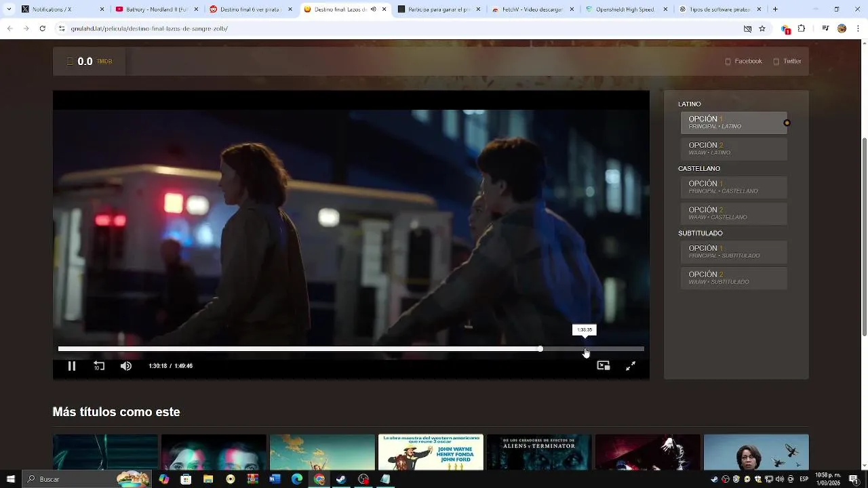Viewport: 868px width, 488px height.
Task: Click the 0.0 TMDB rating
Action: pyautogui.click(x=90, y=61)
